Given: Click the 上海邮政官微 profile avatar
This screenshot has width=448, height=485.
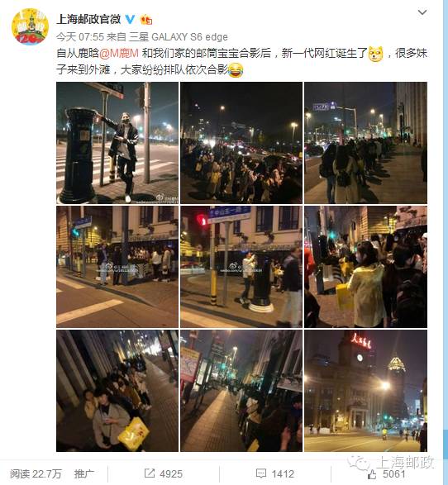Looking at the screenshot, I should click(x=30, y=26).
